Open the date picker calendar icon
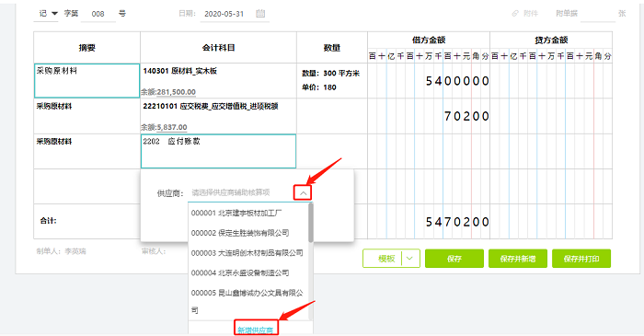The width and height of the screenshot is (644, 336). click(x=260, y=13)
